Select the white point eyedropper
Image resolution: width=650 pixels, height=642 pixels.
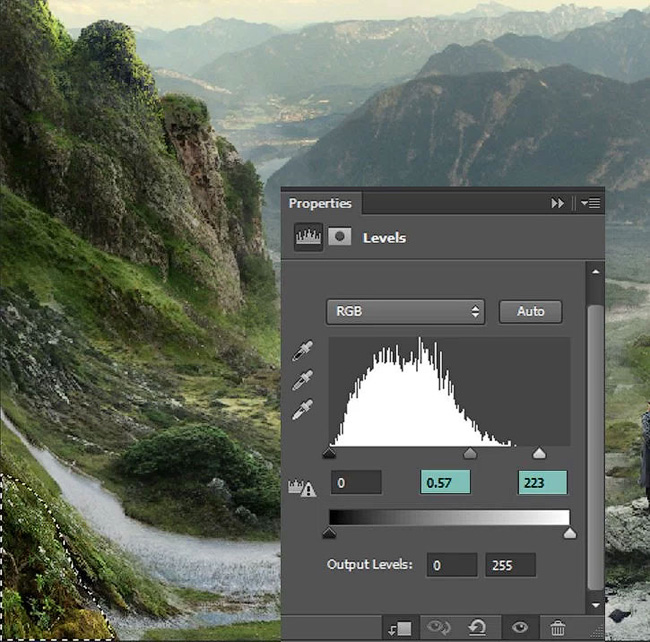[x=303, y=409]
